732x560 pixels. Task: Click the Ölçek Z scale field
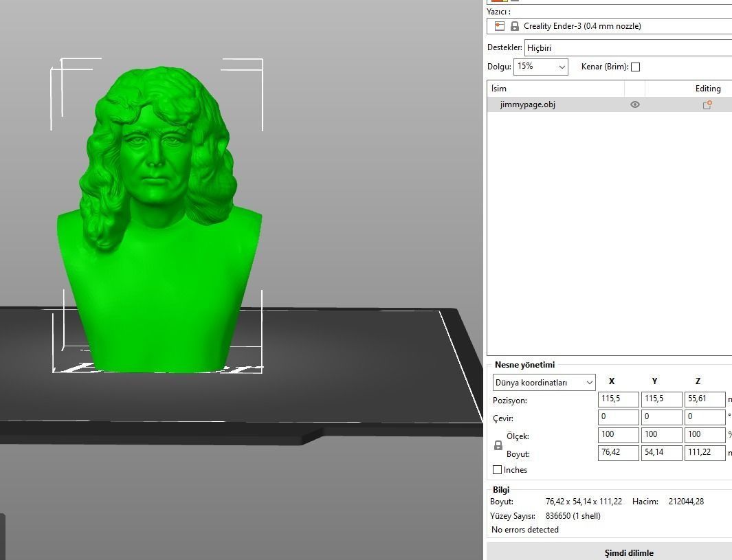705,434
